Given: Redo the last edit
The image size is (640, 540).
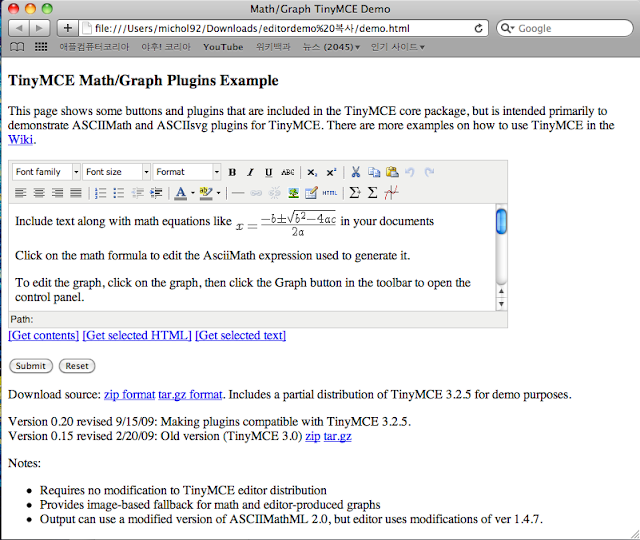Looking at the screenshot, I should click(x=429, y=172).
